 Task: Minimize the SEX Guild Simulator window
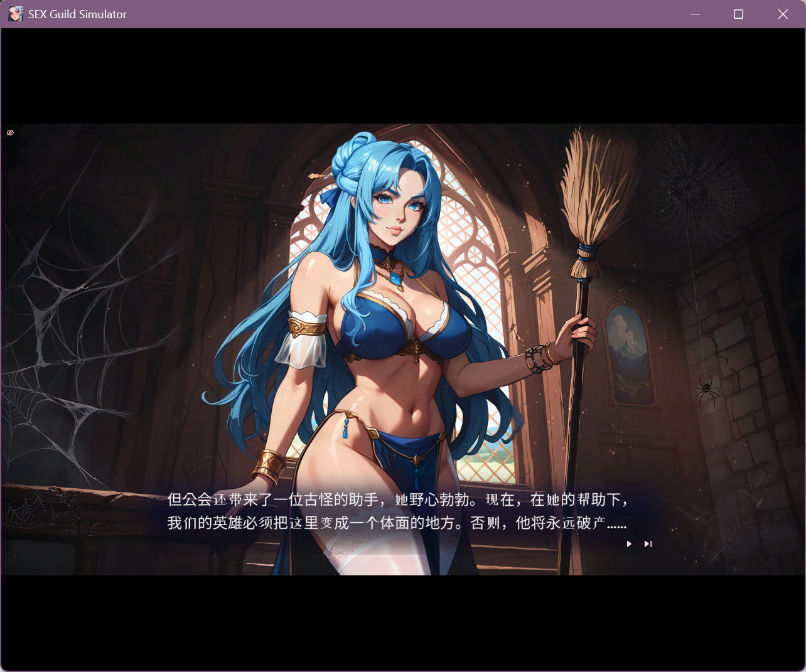click(x=695, y=14)
